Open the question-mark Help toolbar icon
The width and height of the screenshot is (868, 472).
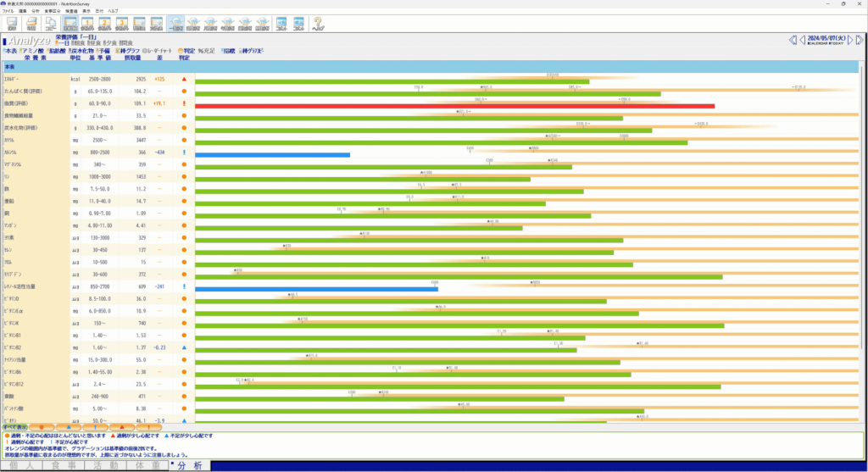[318, 23]
